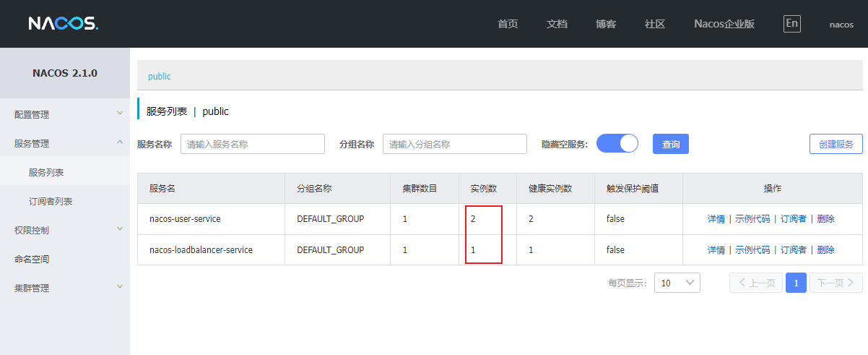Open 订阅者 for nacos-user-service
Screen dimensions: 868x355
pos(794,219)
